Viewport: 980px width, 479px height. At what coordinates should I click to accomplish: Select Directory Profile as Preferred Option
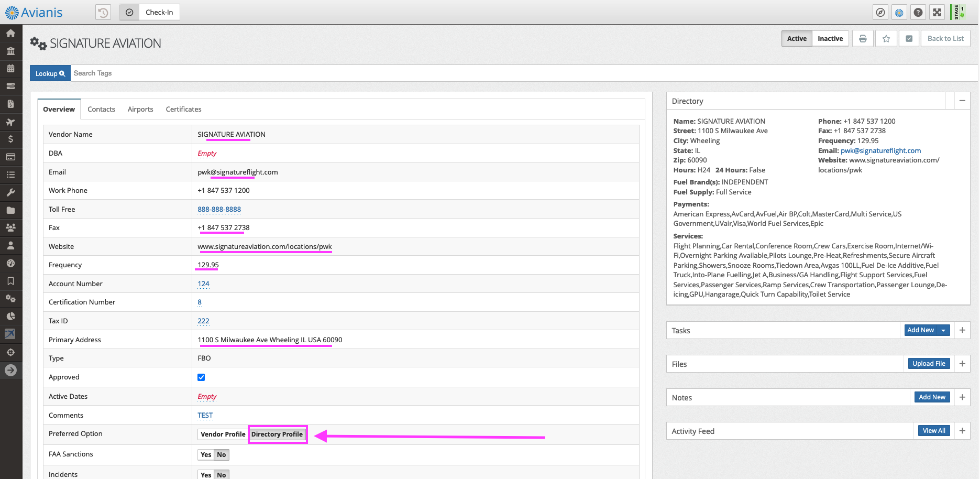(277, 434)
